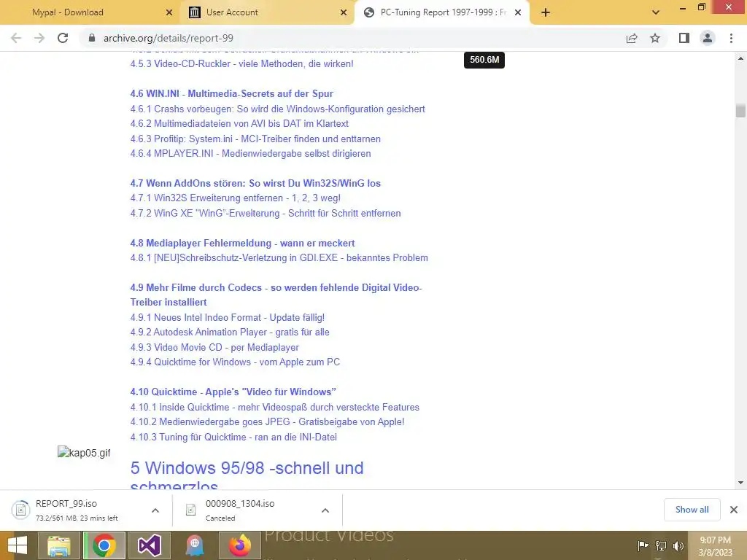Image resolution: width=747 pixels, height=560 pixels.
Task: Open the tab search dropdown arrow
Action: coord(656,12)
